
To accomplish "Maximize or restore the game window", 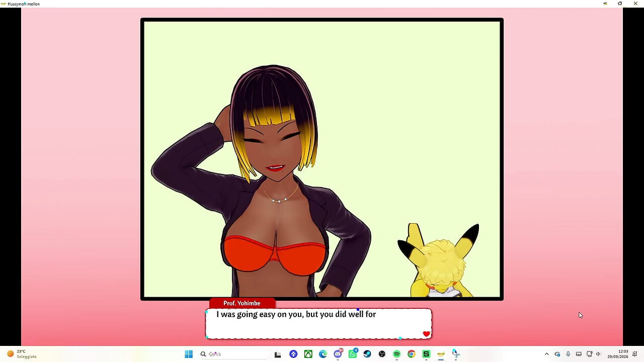I will coord(620,4).
